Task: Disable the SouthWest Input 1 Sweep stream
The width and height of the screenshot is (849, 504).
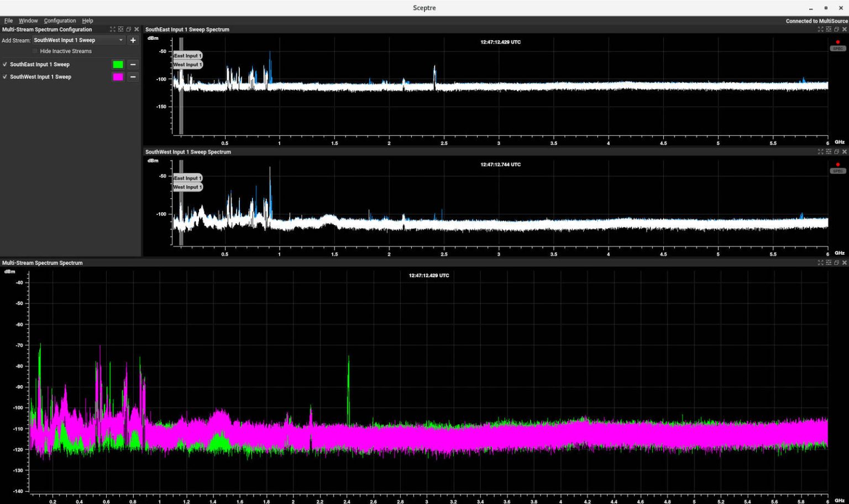Action: pyautogui.click(x=4, y=77)
